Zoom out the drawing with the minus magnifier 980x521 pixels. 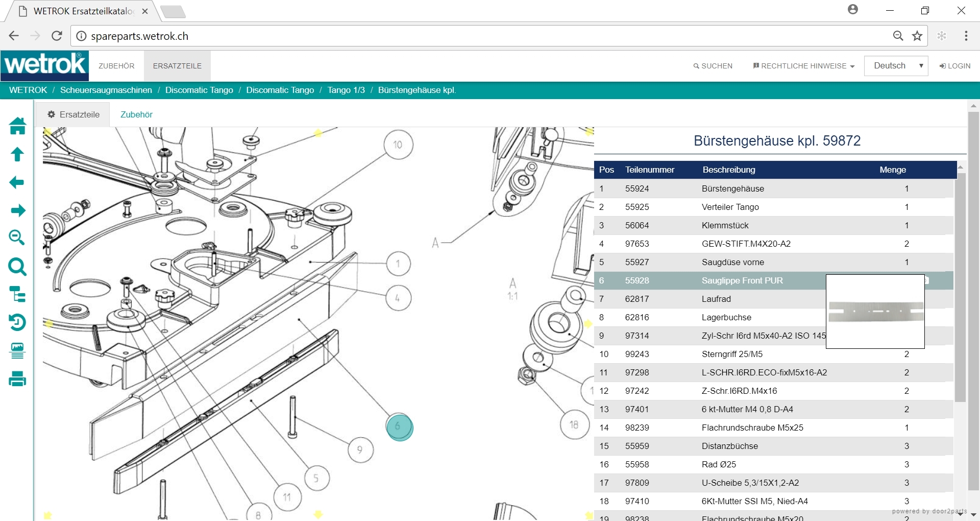[17, 238]
